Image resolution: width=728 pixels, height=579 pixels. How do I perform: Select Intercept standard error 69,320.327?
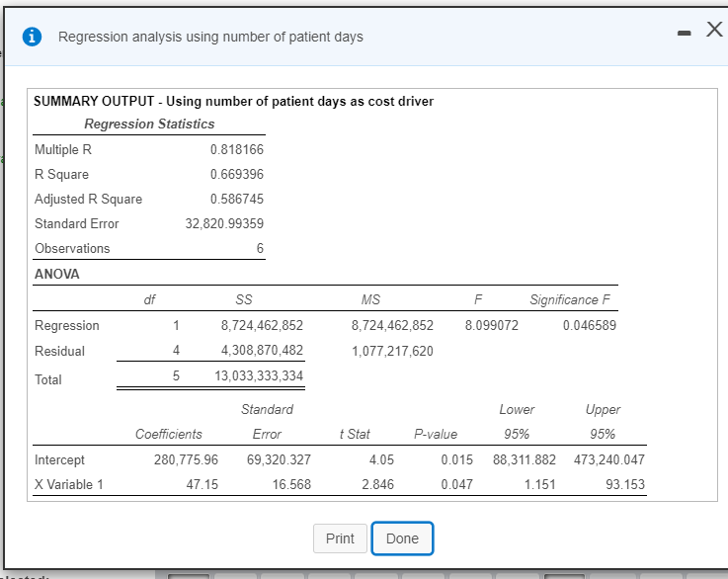[x=279, y=459]
